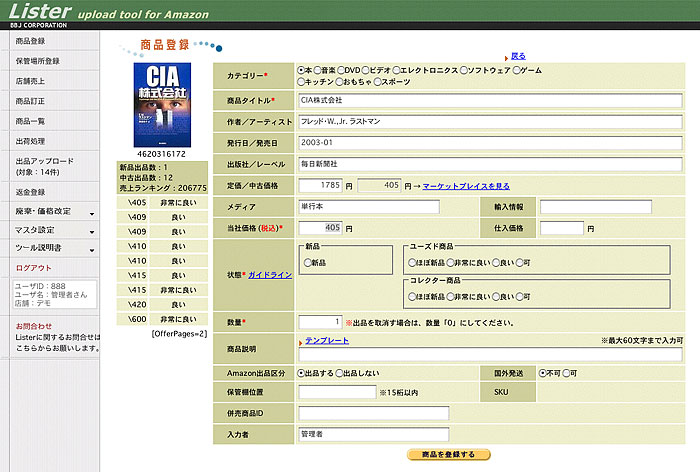Pick the ソフトウェア category radio
Viewport: 700px width, 472px height.
[463, 70]
